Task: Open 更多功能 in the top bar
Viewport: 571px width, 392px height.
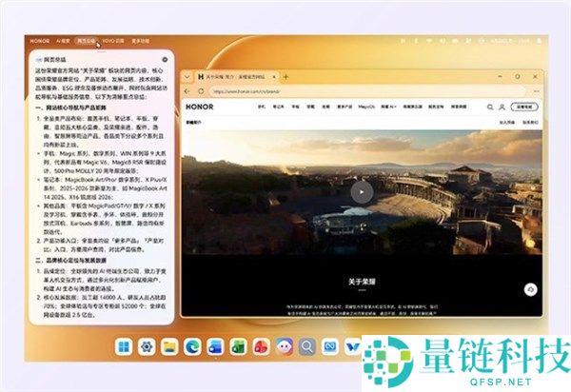Action: 140,41
